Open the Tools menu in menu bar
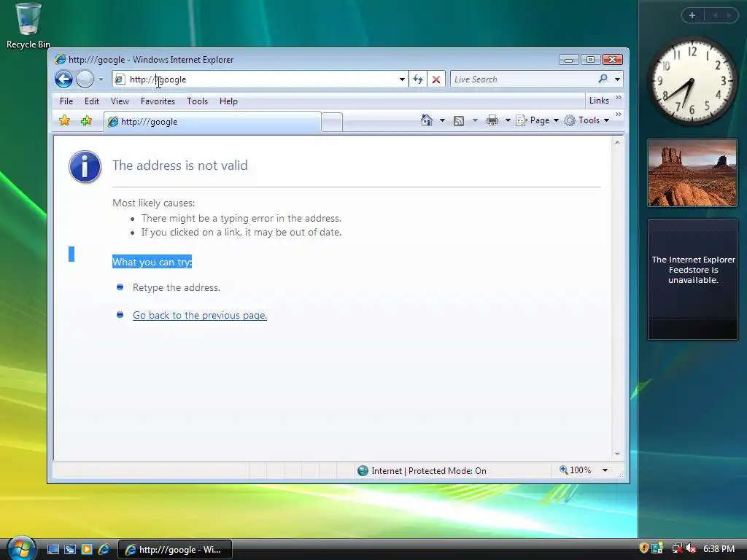Screen dimensions: 747x560 [197, 101]
